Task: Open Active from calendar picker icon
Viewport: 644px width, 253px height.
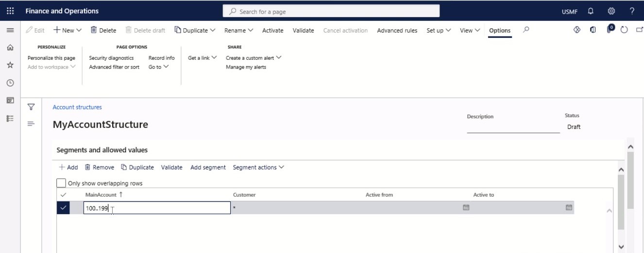Action: tap(466, 208)
